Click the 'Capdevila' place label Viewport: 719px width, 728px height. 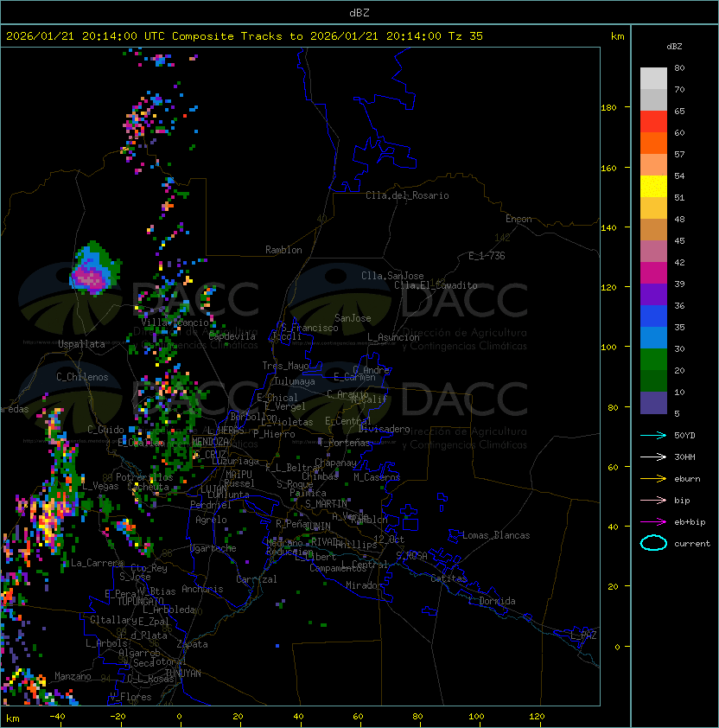[x=232, y=336]
